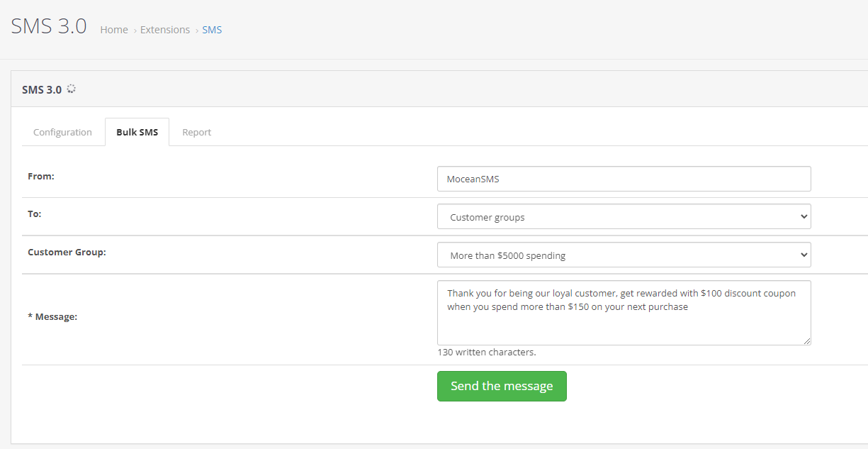Open the To recipients dropdown
This screenshot has width=868, height=449.
click(x=623, y=216)
